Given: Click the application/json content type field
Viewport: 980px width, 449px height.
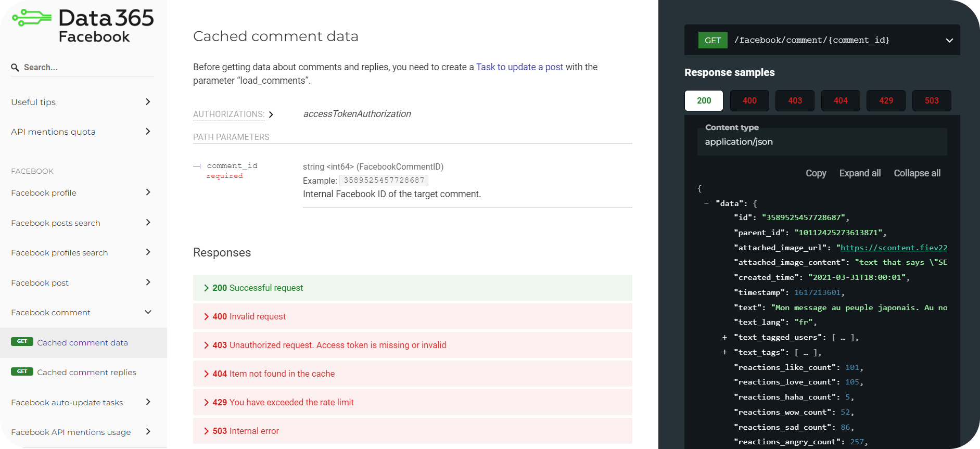Looking at the screenshot, I should pyautogui.click(x=822, y=142).
